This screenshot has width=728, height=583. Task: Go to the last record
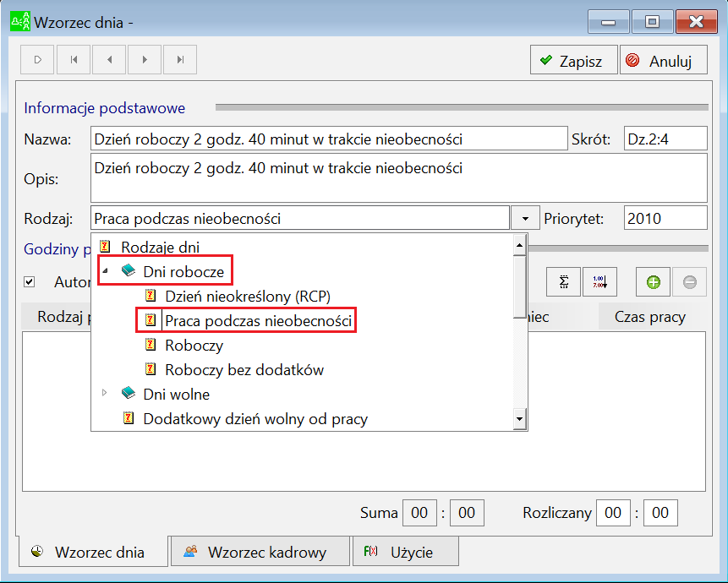click(180, 59)
